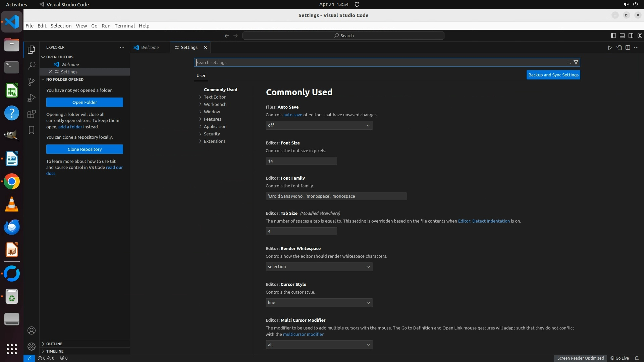644x362 pixels.
Task: Click Open Settings (JSON) icon
Action: 619,48
